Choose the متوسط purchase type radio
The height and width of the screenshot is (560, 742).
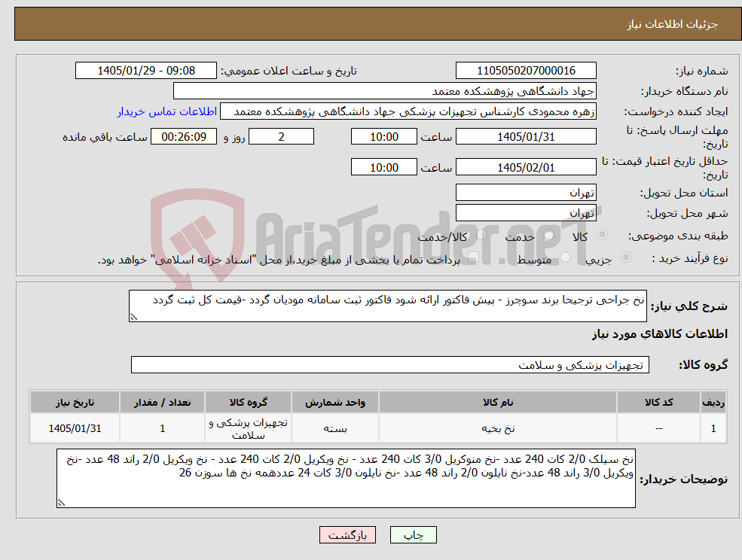coord(566,257)
